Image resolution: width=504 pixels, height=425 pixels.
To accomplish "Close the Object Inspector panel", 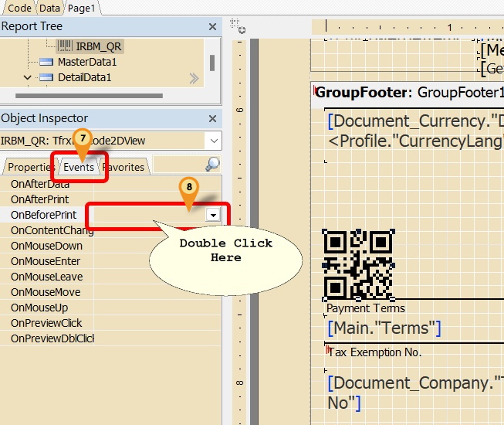I will [x=213, y=118].
